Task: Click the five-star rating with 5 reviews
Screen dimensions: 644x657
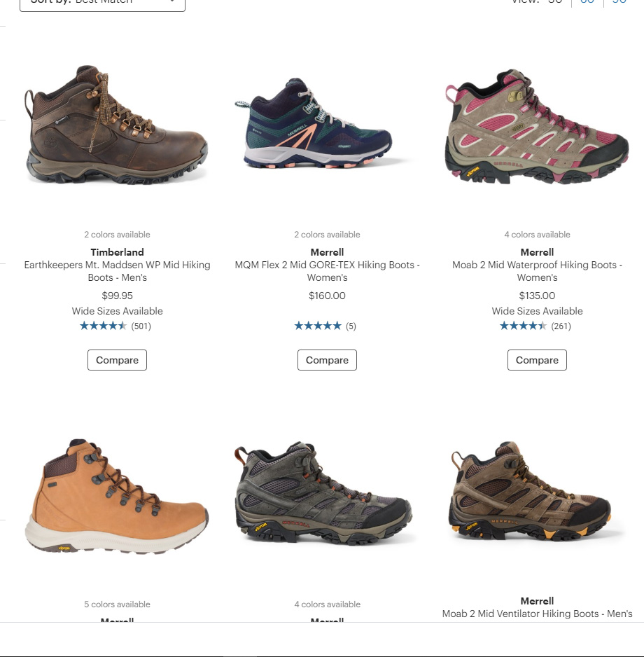Action: pyautogui.click(x=325, y=326)
